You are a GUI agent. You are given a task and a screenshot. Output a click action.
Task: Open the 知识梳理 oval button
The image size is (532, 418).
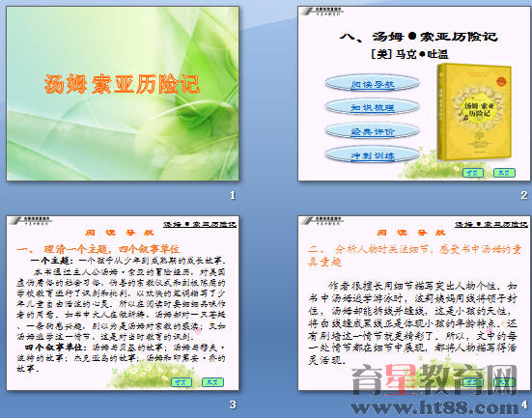(372, 107)
